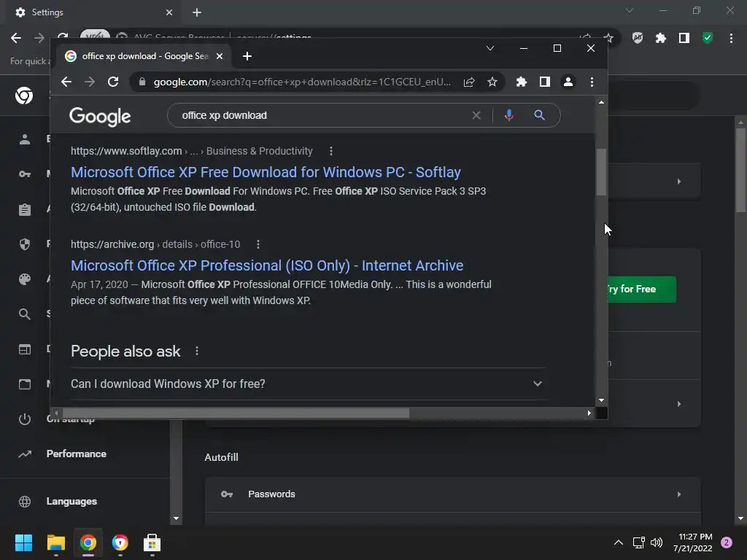Screen dimensions: 747x560
Task: Click the shield icon in Settings sidebar
Action: (x=25, y=244)
